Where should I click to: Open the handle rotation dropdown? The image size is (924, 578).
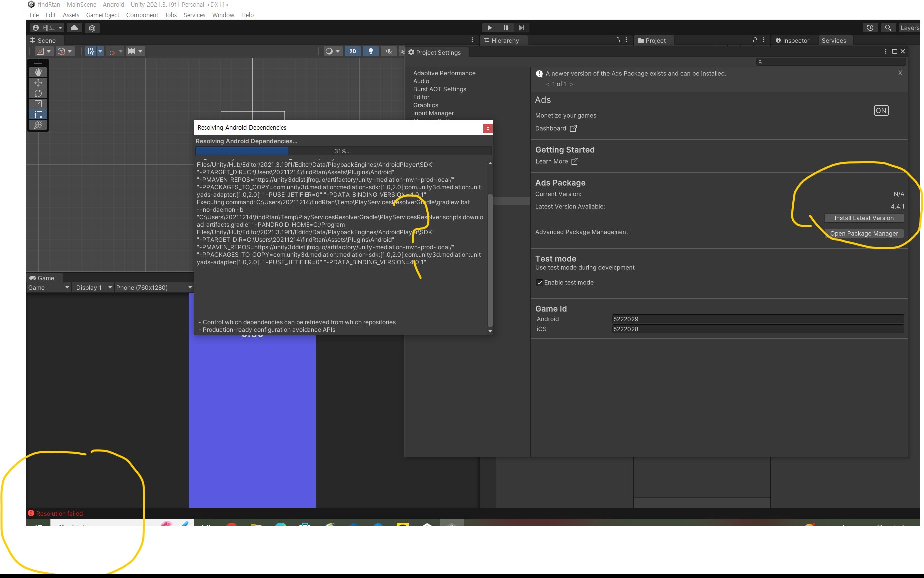tap(64, 51)
